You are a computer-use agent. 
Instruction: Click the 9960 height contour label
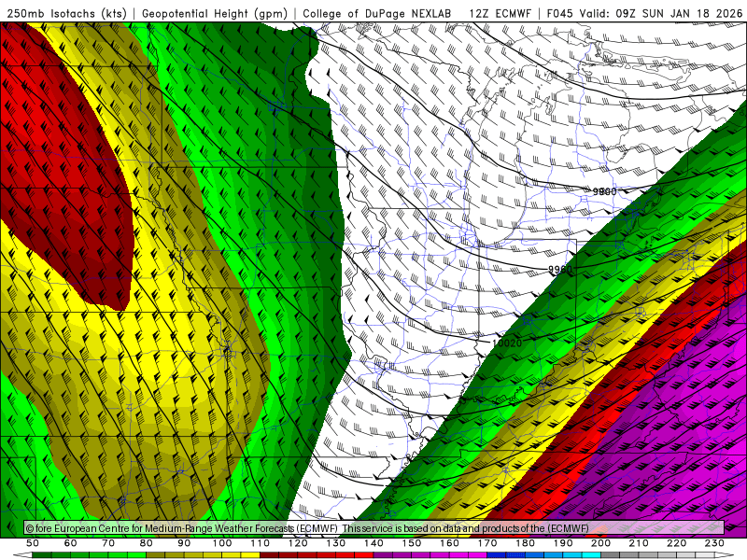559,270
